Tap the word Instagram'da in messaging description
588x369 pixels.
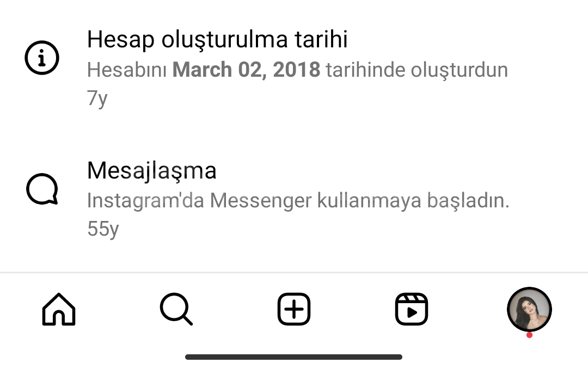click(145, 201)
